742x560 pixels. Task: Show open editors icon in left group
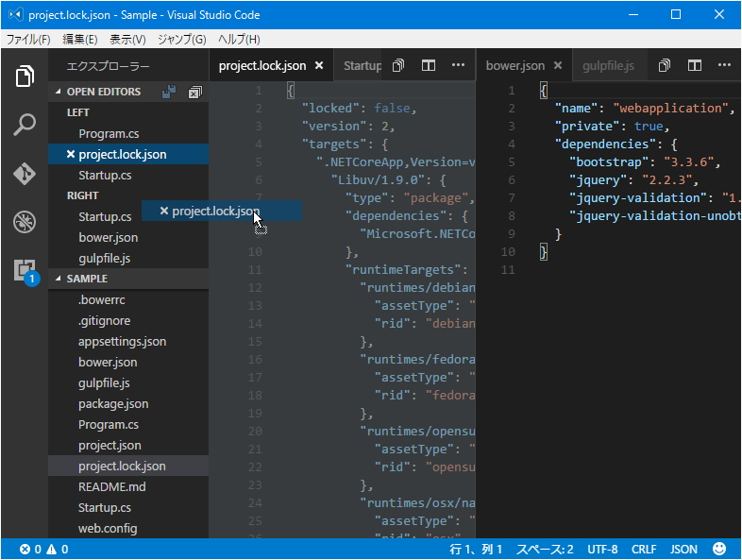click(x=398, y=65)
